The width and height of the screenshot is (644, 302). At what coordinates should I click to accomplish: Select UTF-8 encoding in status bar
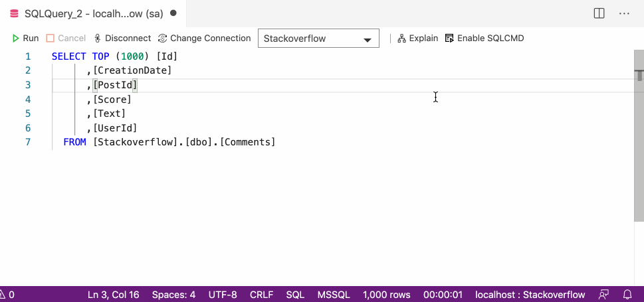click(223, 295)
